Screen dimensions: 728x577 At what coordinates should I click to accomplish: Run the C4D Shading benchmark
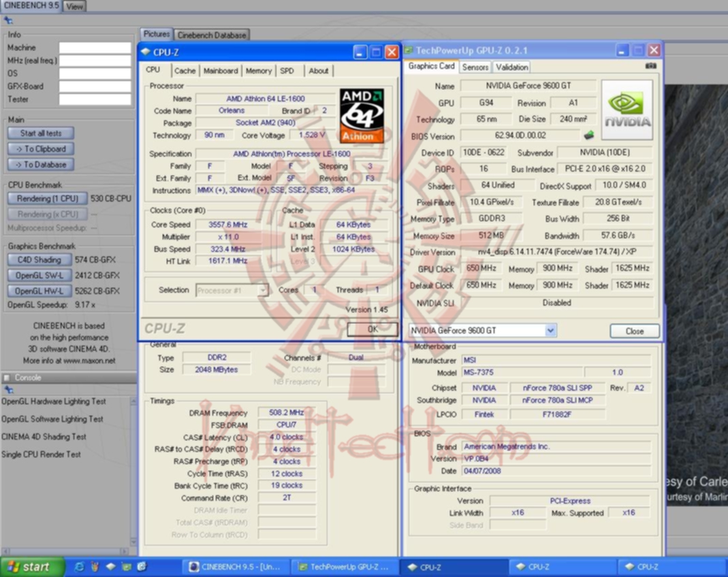(39, 260)
